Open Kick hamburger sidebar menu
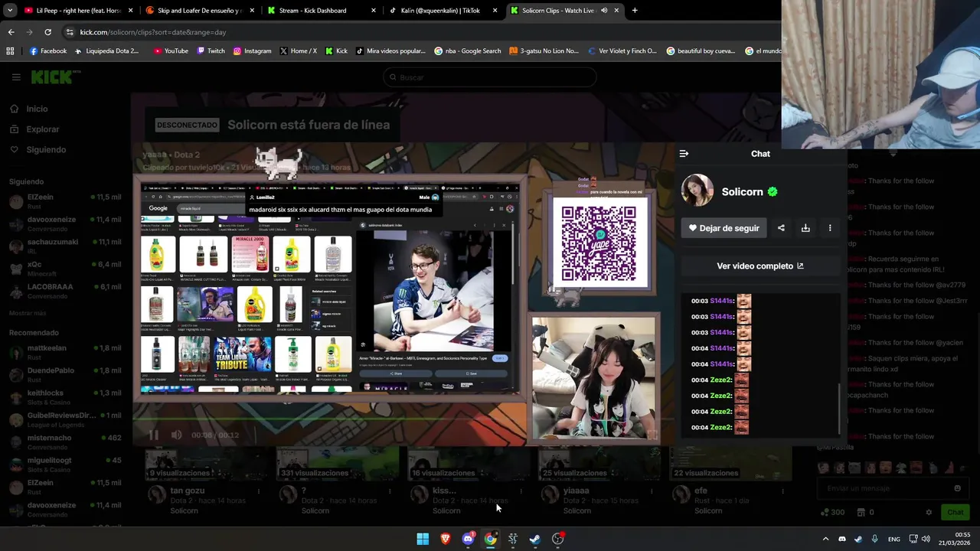 click(16, 77)
